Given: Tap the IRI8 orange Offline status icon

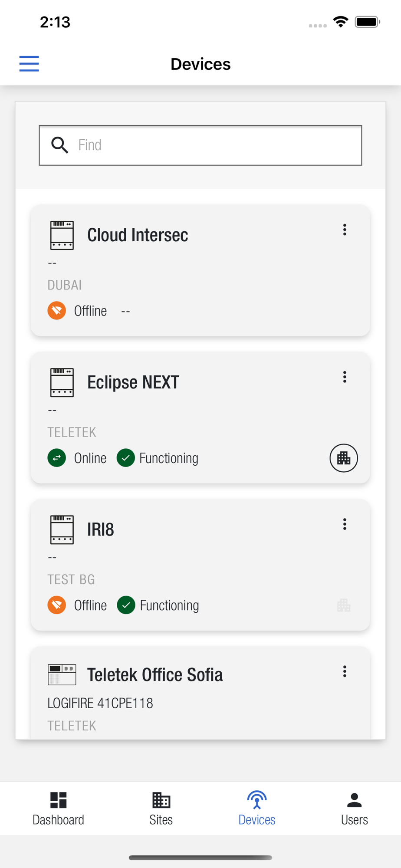Looking at the screenshot, I should click(x=57, y=605).
